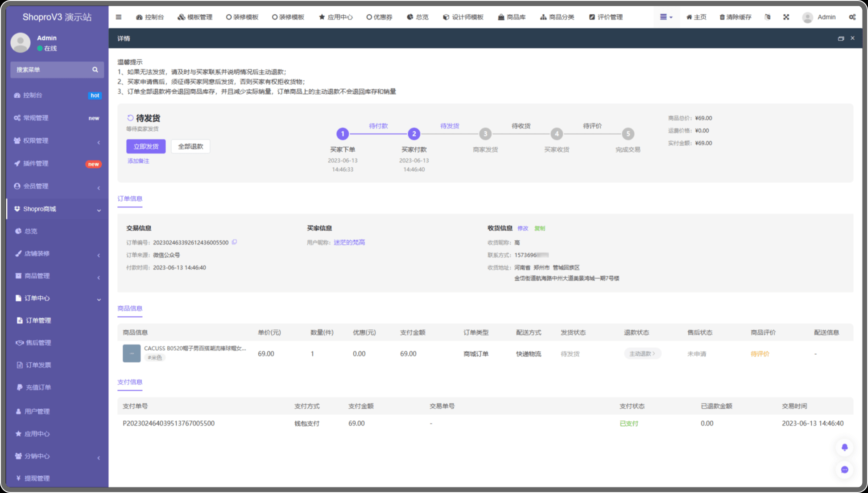This screenshot has height=493, width=868.
Task: Click the 清除缓存 trash button
Action: click(735, 17)
